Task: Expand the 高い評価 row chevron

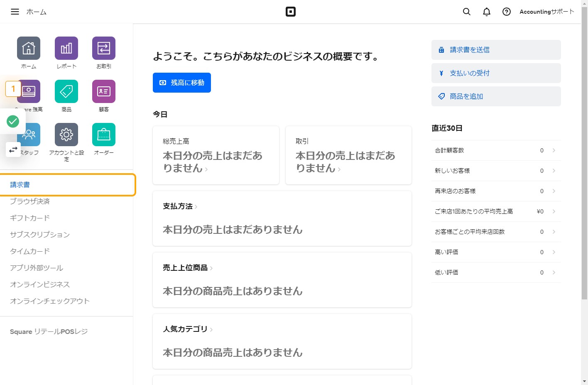Action: [x=554, y=252]
